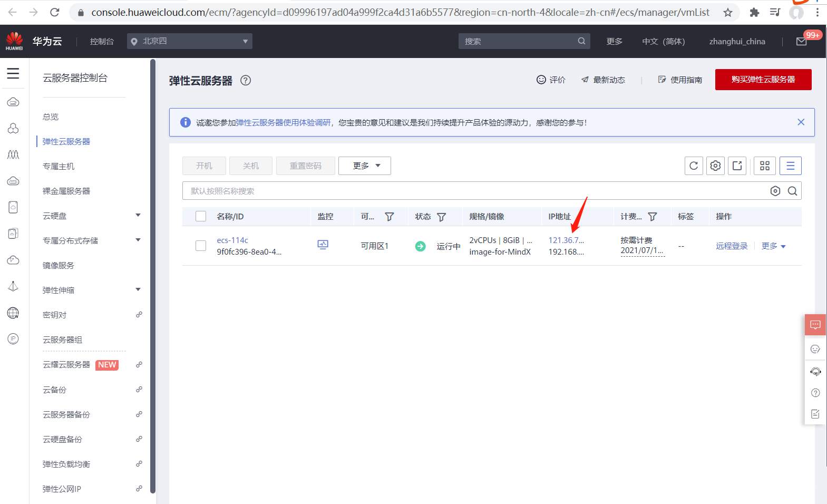The height and width of the screenshot is (504, 827).
Task: Open the ecs-114c server name link
Action: coord(232,240)
